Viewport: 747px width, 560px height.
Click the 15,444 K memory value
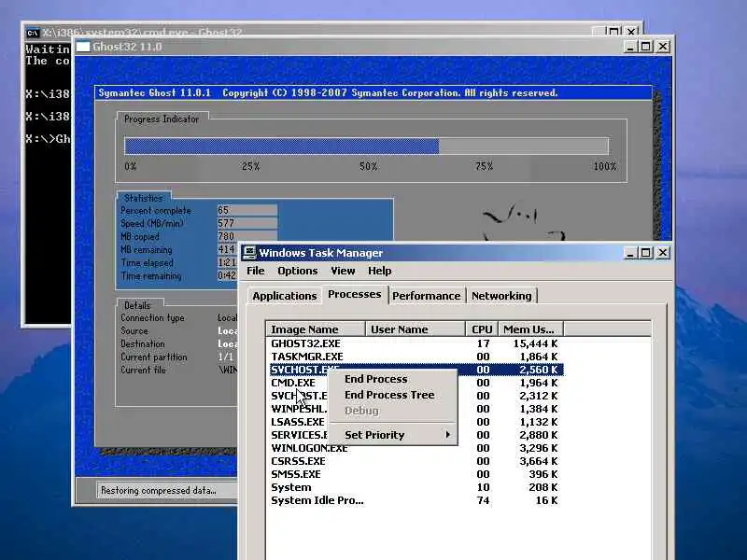[x=534, y=343]
